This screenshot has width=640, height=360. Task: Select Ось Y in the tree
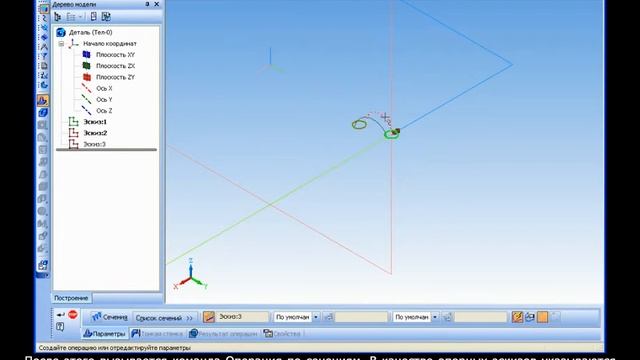pos(104,100)
